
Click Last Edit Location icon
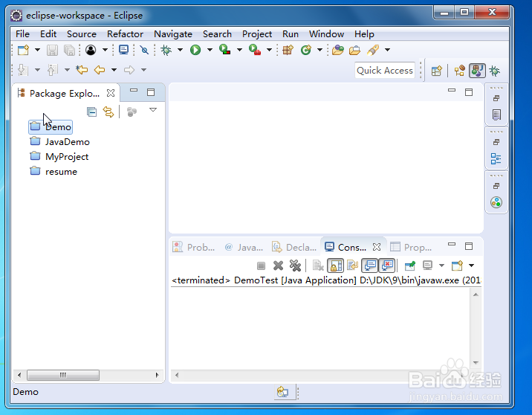[82, 70]
